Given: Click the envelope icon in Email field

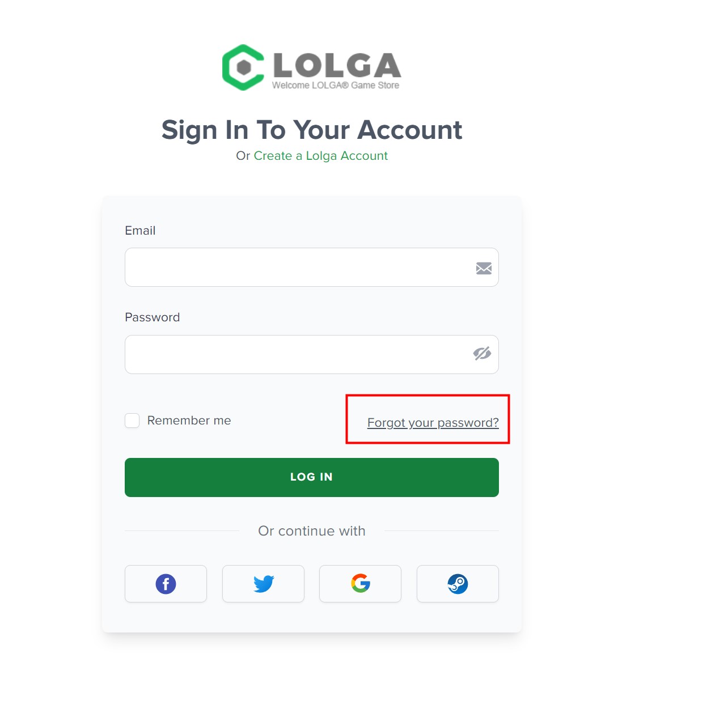Looking at the screenshot, I should tap(484, 268).
